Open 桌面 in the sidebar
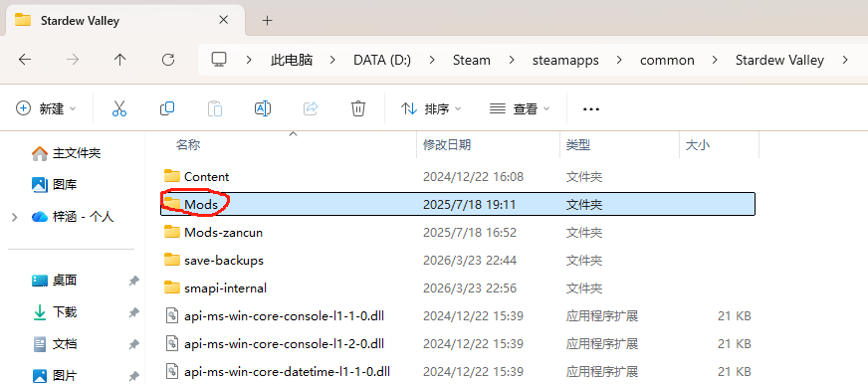Viewport: 868px width, 384px height. tap(54, 281)
